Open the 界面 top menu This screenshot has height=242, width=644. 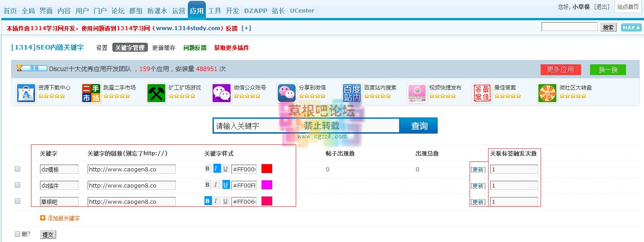46,11
